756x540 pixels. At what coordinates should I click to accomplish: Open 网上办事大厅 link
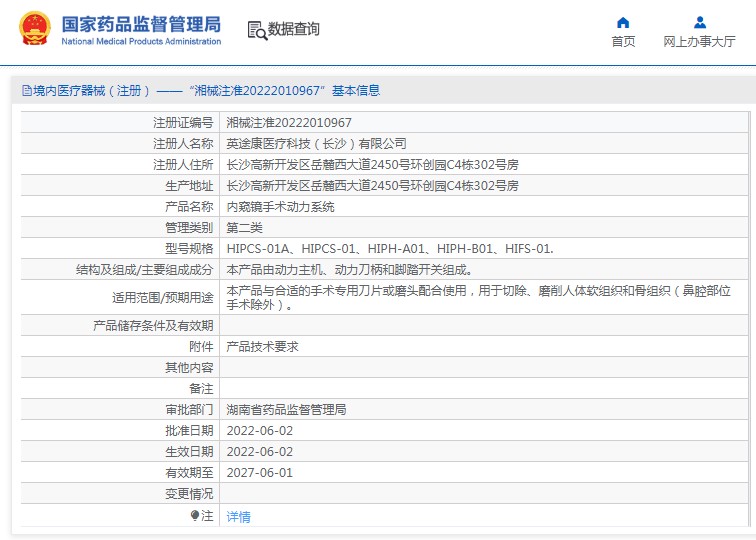699,41
